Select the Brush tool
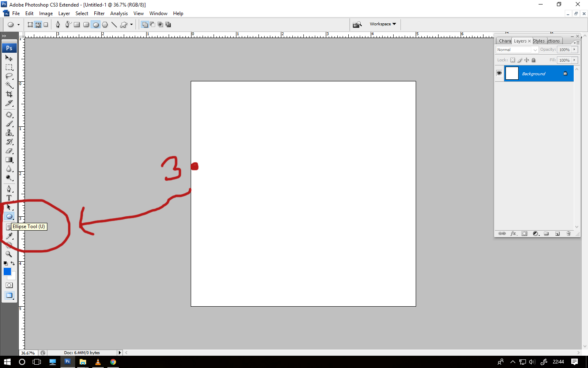 [9, 124]
